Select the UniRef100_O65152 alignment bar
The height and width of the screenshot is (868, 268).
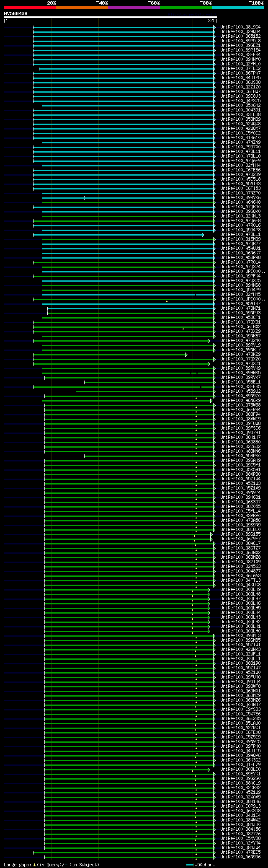[124, 36]
